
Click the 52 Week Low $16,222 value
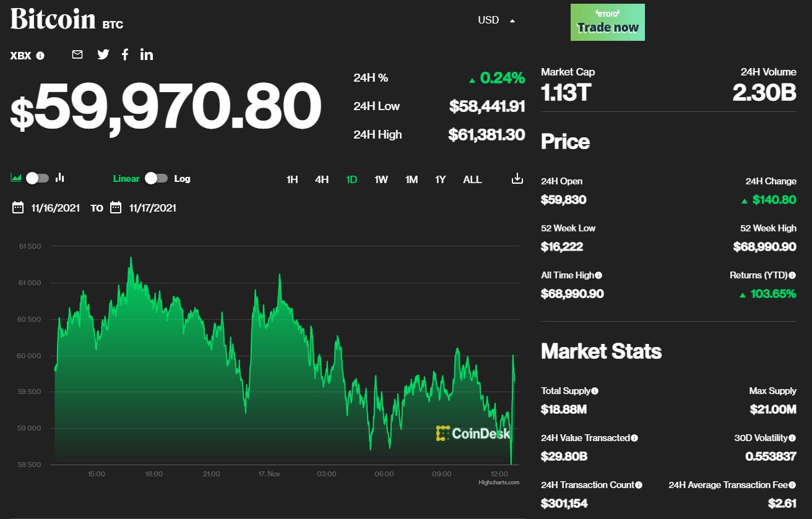(x=562, y=247)
